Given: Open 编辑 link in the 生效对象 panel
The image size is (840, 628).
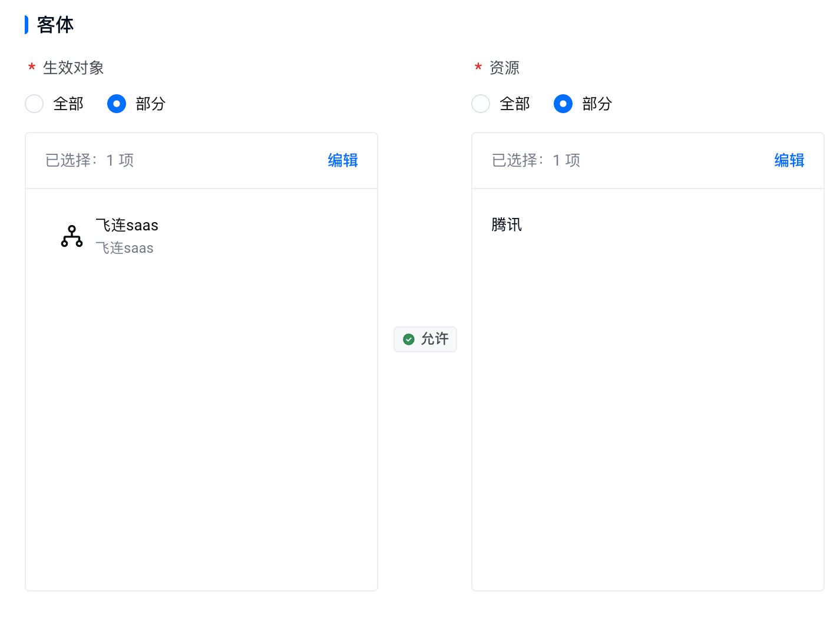Looking at the screenshot, I should coord(343,160).
